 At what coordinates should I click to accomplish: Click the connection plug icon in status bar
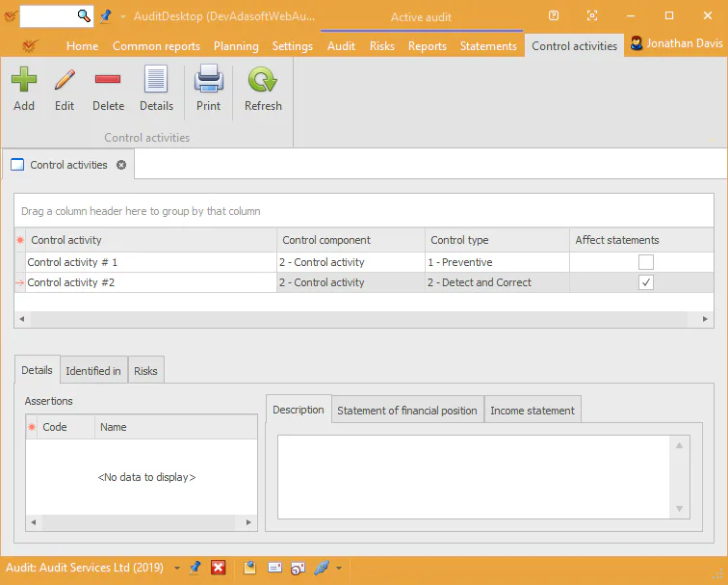coord(322,568)
